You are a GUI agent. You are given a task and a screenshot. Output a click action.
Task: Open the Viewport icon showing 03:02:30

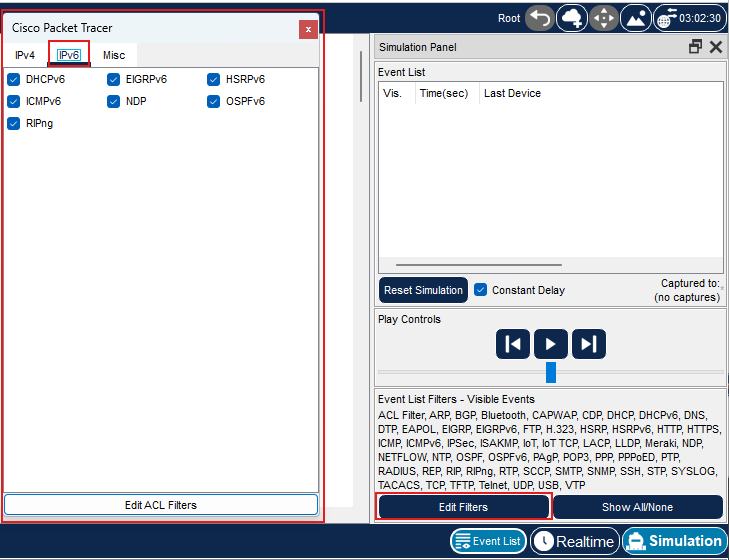(x=689, y=19)
